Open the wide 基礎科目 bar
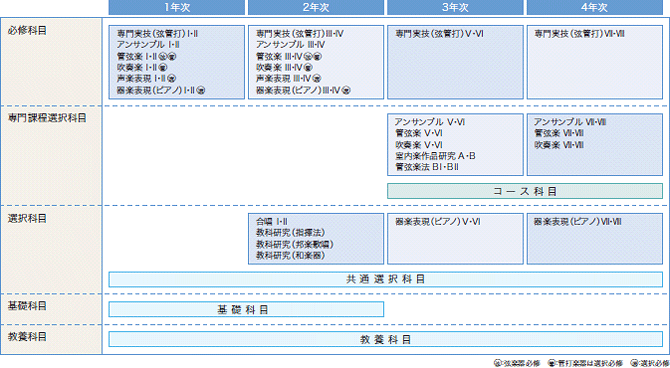 (x=246, y=309)
